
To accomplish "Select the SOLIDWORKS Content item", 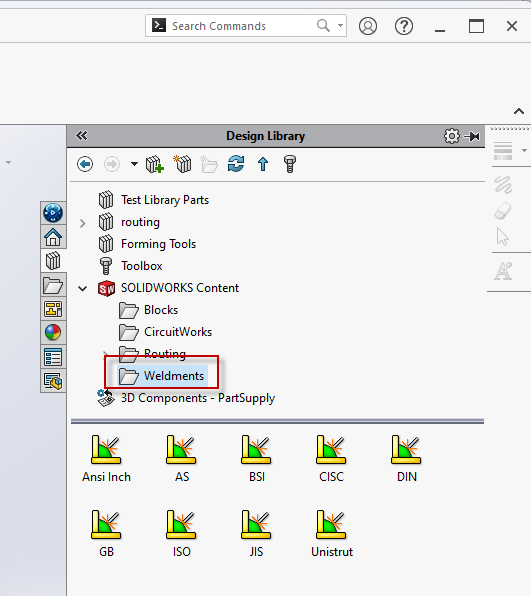I will [x=180, y=288].
